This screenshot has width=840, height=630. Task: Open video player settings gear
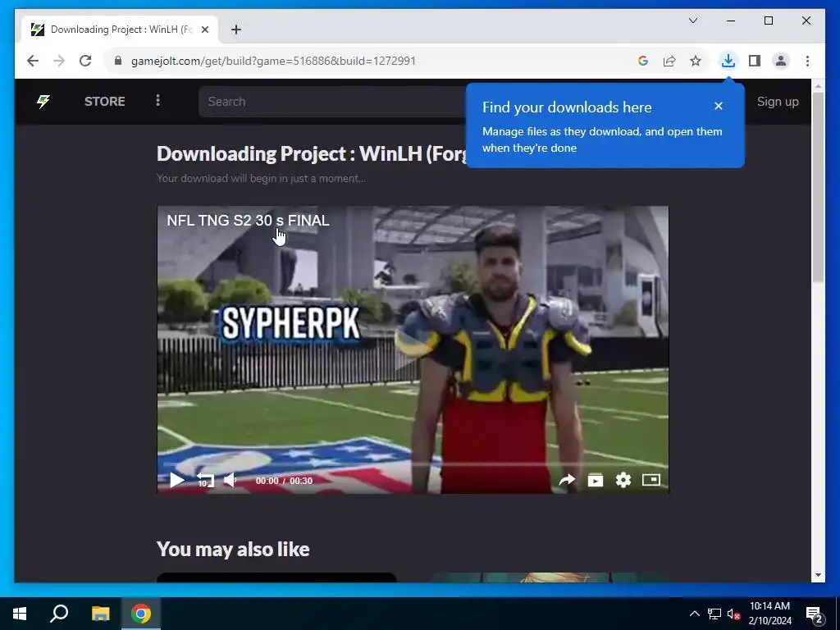click(x=623, y=480)
